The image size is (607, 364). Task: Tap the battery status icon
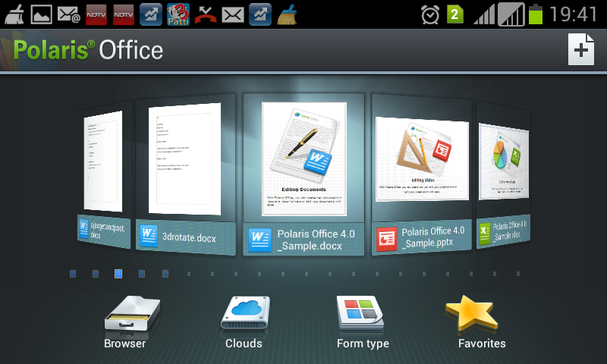[x=536, y=14]
